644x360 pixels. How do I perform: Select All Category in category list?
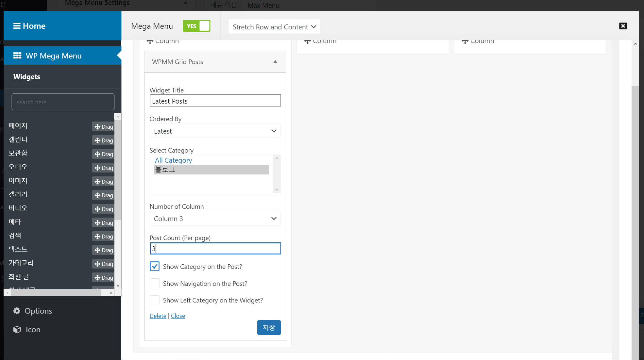tap(173, 160)
